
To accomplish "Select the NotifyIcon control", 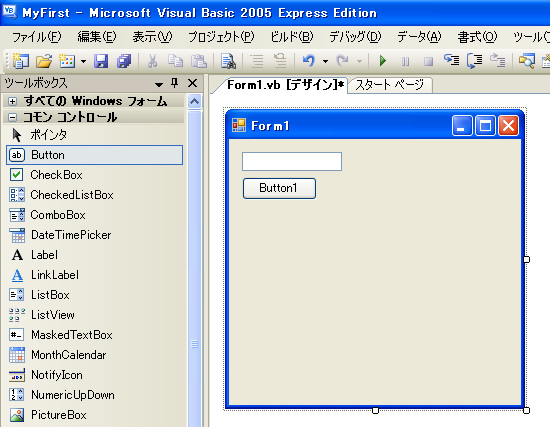I will click(94, 375).
